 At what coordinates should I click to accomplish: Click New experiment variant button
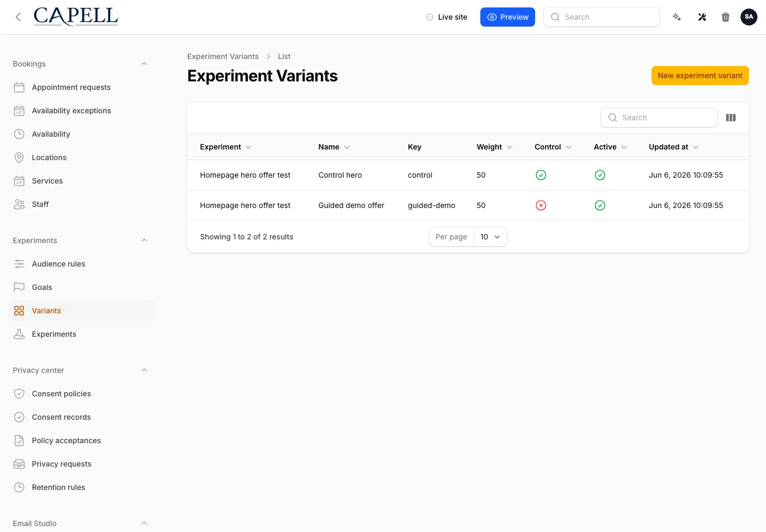click(700, 76)
